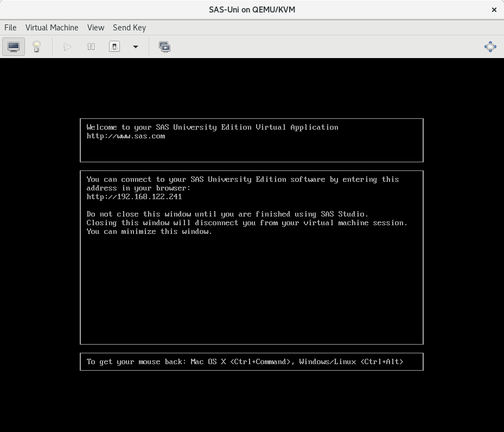
Task: Click the SAS-Uni on QEMU/KVM title bar
Action: pyautogui.click(x=252, y=10)
